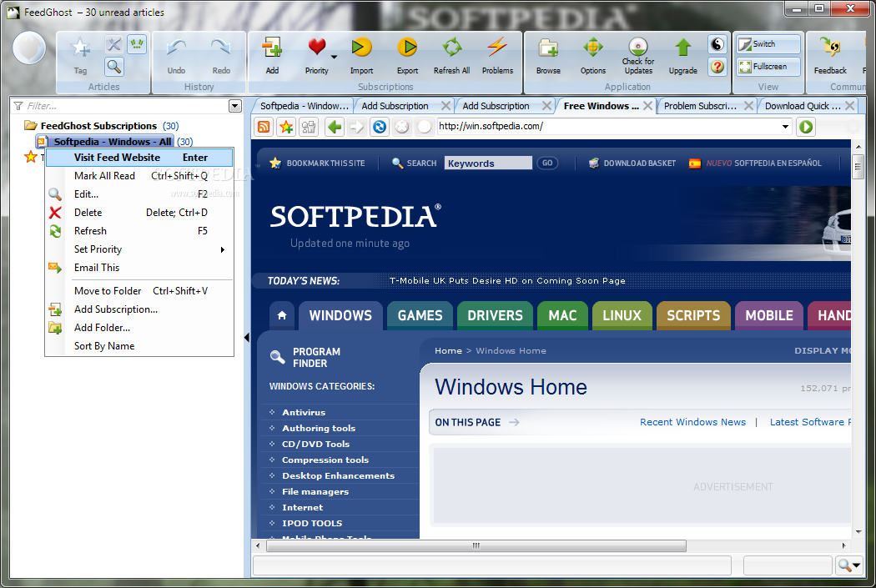Screen dimensions: 876x588
Task: Click the Import subscriptions icon
Action: 361,48
